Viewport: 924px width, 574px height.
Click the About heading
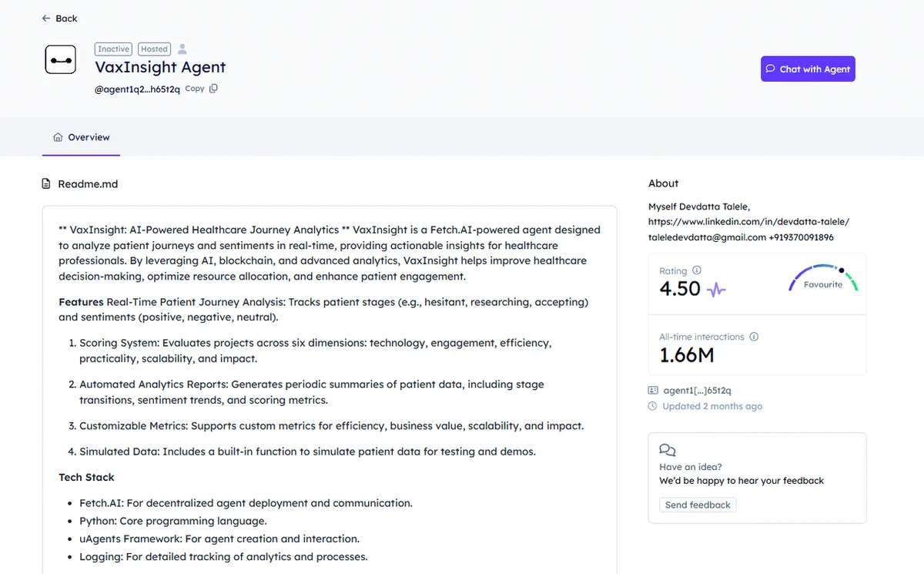click(x=663, y=183)
